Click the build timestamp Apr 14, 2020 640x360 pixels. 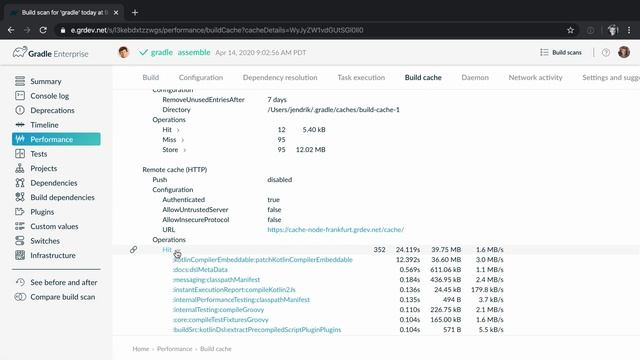(261, 52)
